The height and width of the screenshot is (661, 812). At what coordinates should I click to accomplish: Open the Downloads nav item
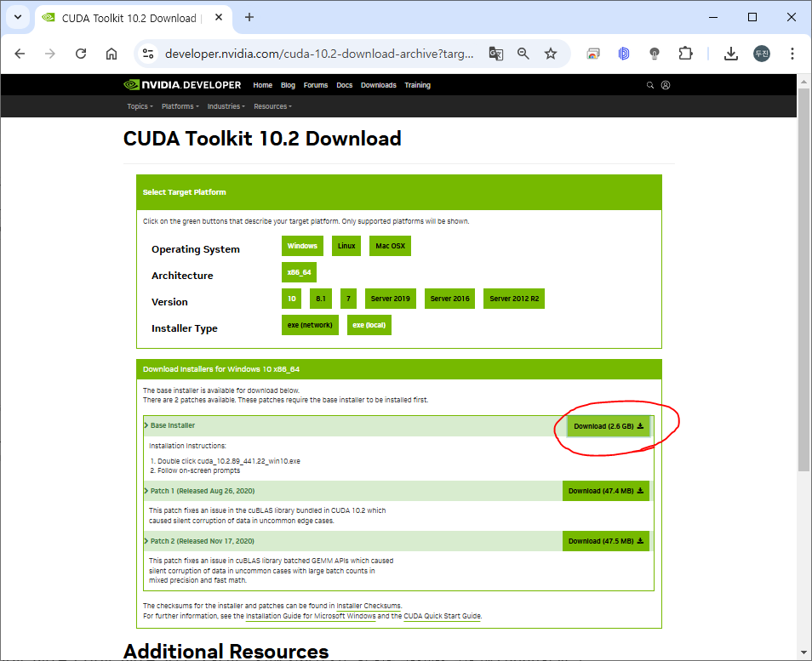coord(379,85)
